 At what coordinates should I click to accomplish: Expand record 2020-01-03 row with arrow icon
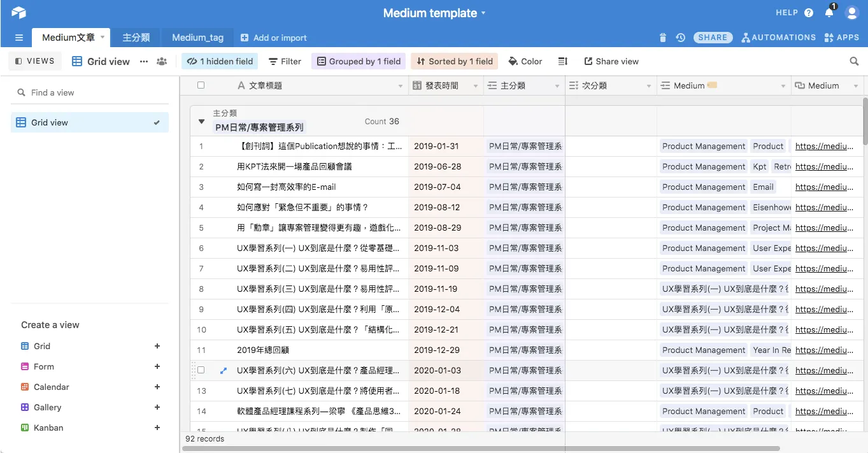click(x=223, y=370)
